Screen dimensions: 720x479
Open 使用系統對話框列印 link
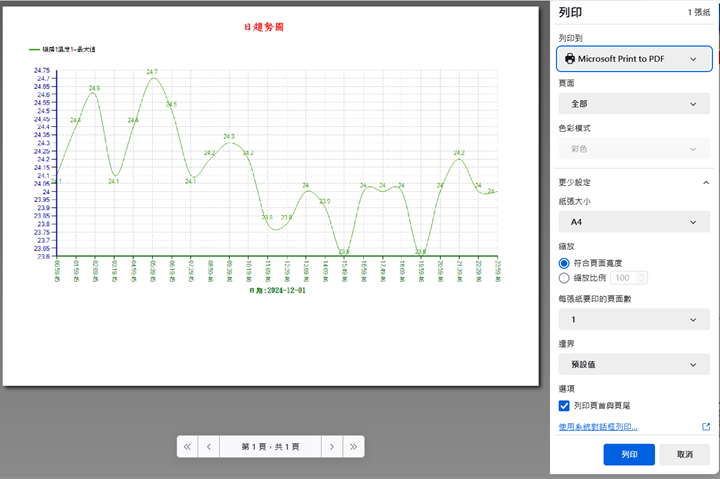click(x=598, y=427)
